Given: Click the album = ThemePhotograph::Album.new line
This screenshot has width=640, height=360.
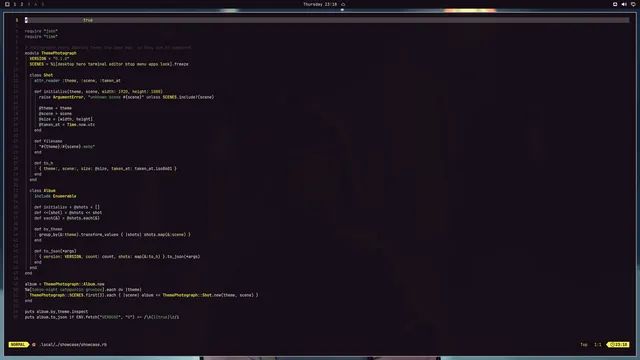Looking at the screenshot, I should pos(64,284).
